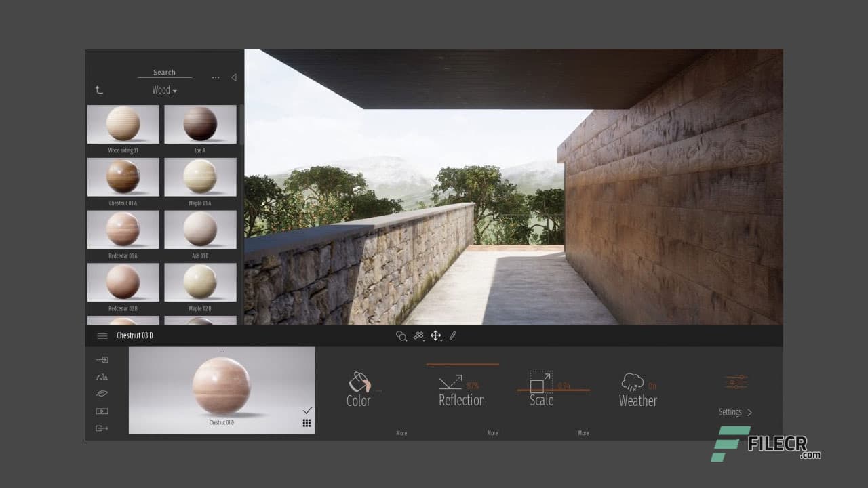Expand the Wood category dropdown

point(164,90)
